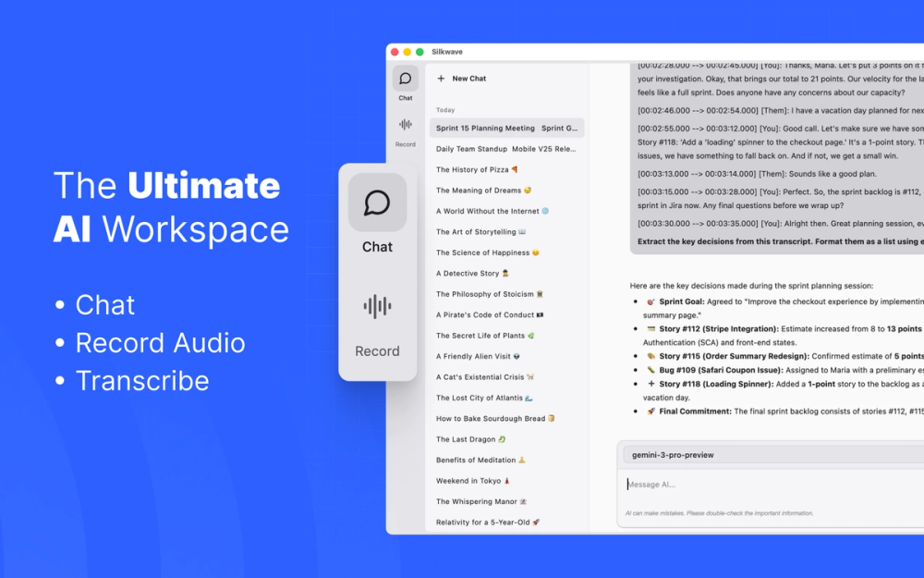This screenshot has width=924, height=578.
Task: Select the Relativity for a 5-Year-Old chat
Action: click(485, 522)
